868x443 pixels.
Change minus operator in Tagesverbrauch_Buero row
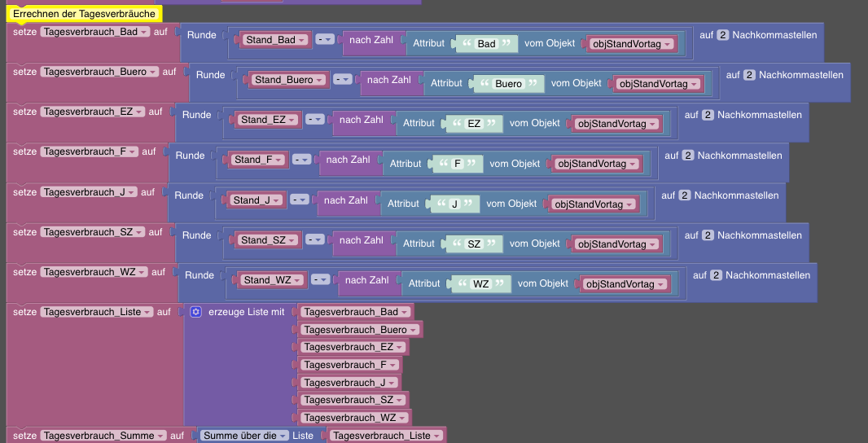343,80
